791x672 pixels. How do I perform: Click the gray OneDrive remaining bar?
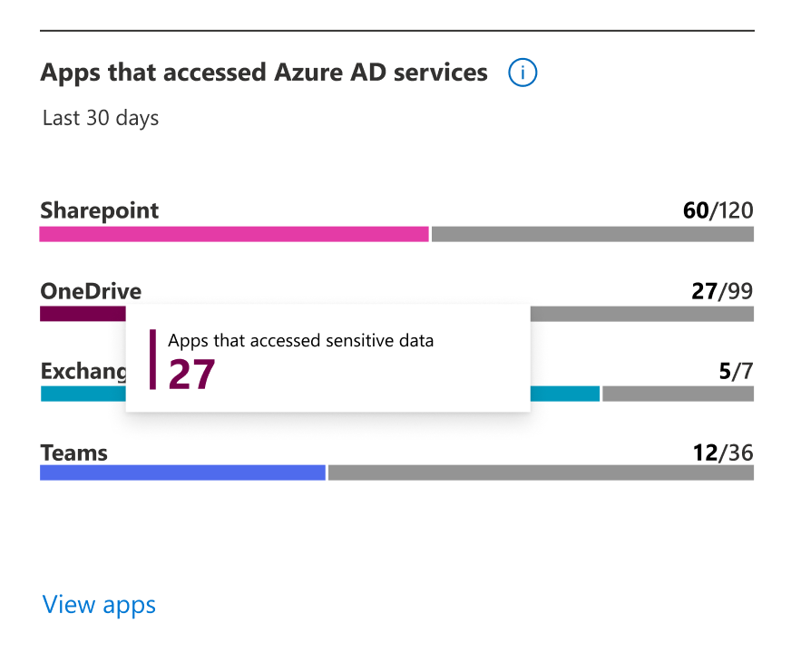click(642, 314)
